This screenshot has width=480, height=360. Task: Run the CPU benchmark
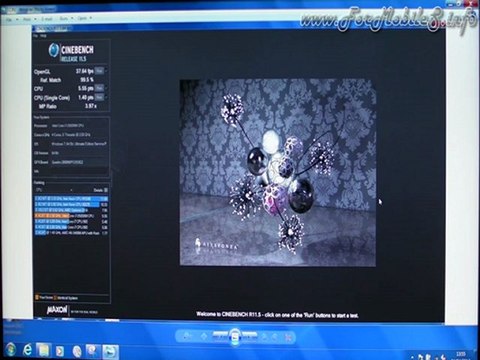click(x=99, y=88)
